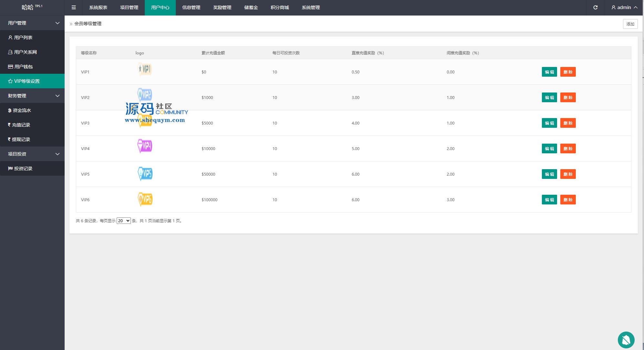Expand the admin user menu
The image size is (644, 350).
[x=624, y=7]
